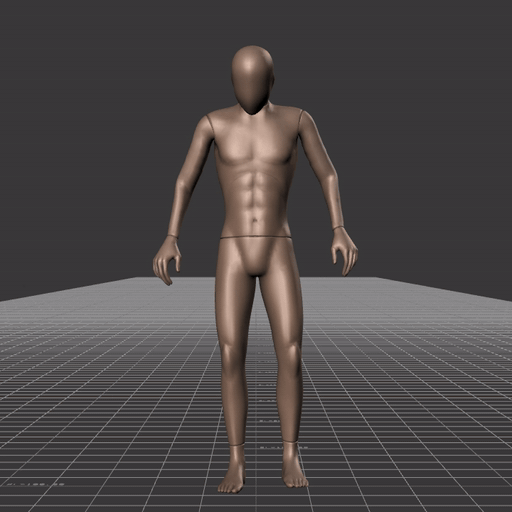Image resolution: width=512 pixels, height=512 pixels.
Task: Select the hand on the screen's left side
Action: coord(167,260)
